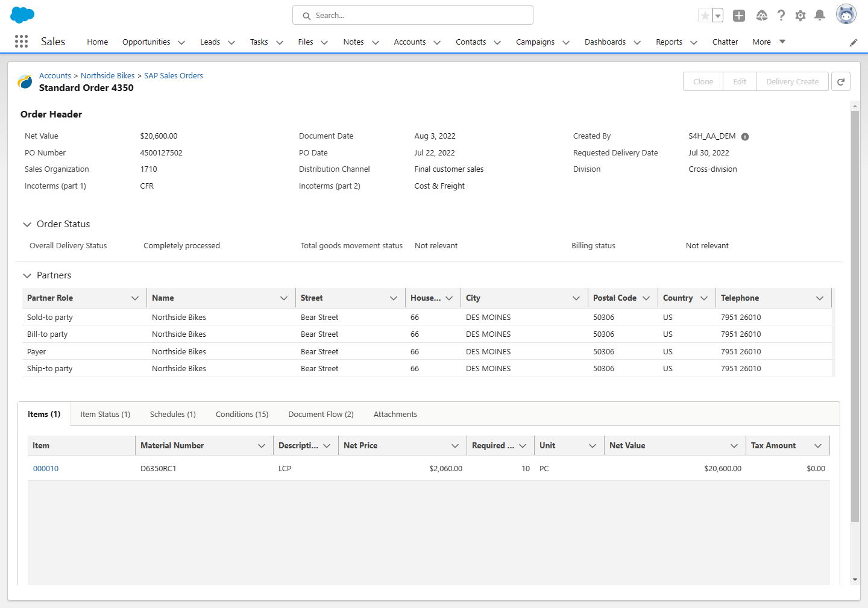Click the Salesforce cloud logo
This screenshot has width=868, height=608.
(x=23, y=14)
